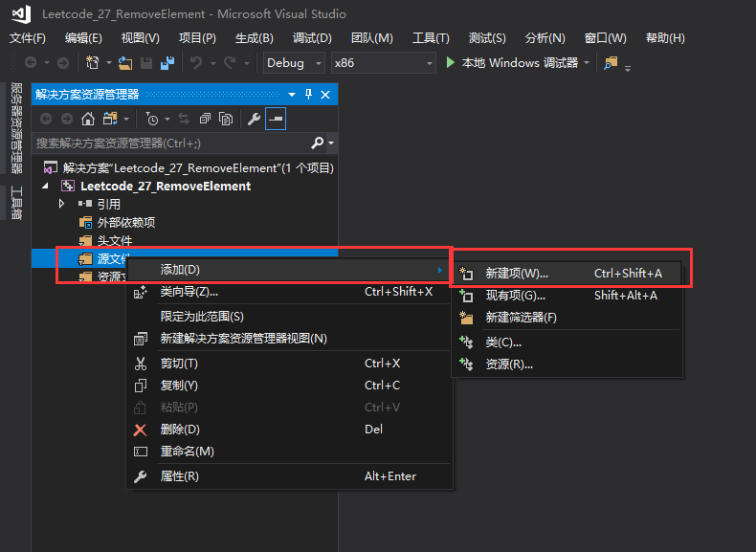Collapse the Leetcode_27_RemoveElement project node
Image resolution: width=756 pixels, height=552 pixels.
click(x=45, y=186)
